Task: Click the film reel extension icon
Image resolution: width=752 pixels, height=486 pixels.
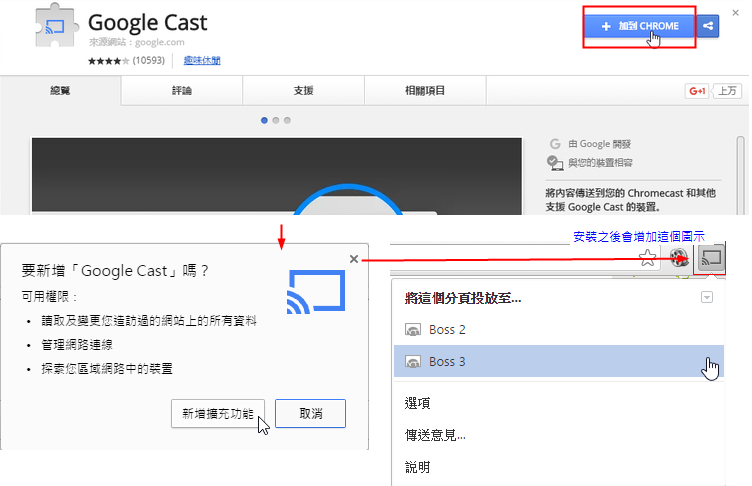Action: point(679,258)
